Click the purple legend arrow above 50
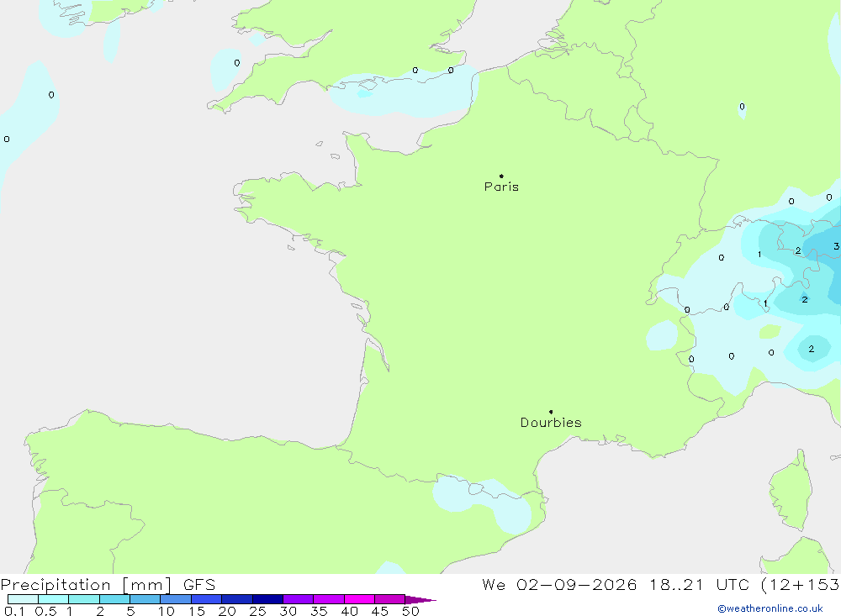The image size is (841, 616). [x=420, y=600]
